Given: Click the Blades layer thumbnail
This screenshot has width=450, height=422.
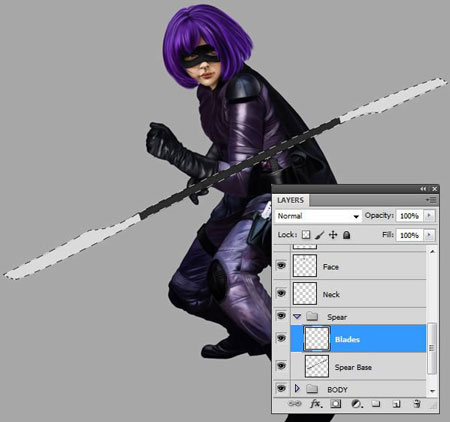Looking at the screenshot, I should [x=317, y=339].
